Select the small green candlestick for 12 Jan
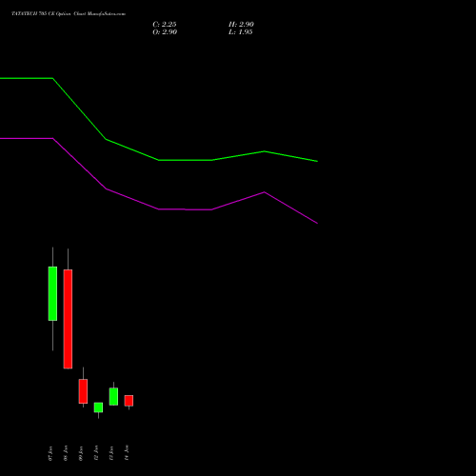476x476 pixels. coord(98,407)
